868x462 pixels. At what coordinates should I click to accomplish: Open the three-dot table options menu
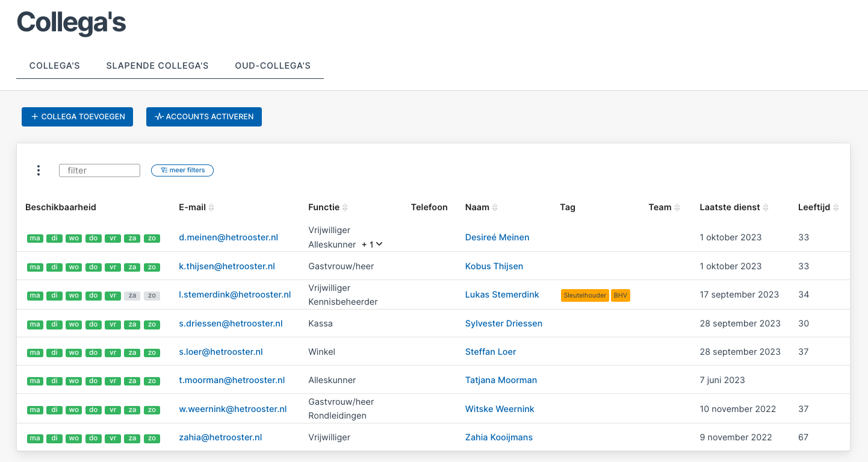39,170
